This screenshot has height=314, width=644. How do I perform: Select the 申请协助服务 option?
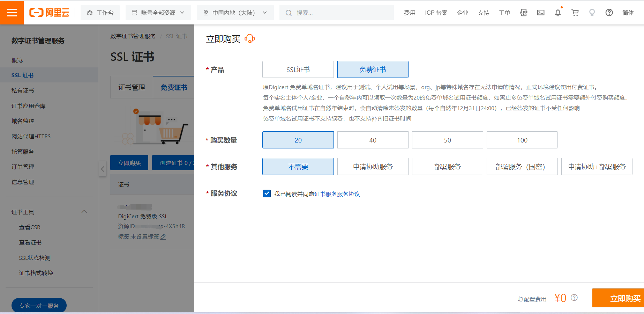373,167
